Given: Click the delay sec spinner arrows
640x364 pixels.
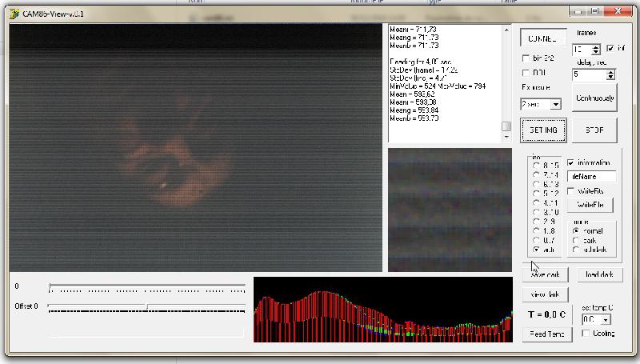Looking at the screenshot, I should (x=610, y=74).
